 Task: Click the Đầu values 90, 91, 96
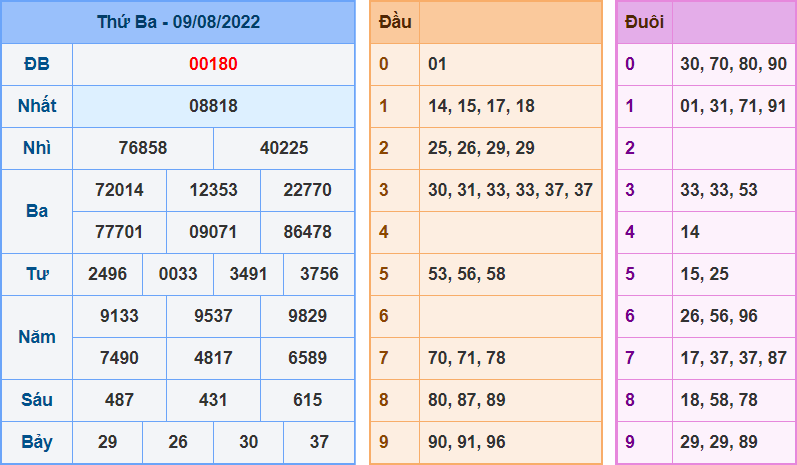(x=467, y=442)
